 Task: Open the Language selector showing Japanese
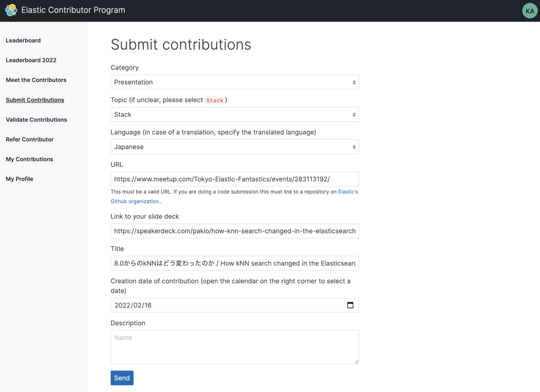[234, 147]
